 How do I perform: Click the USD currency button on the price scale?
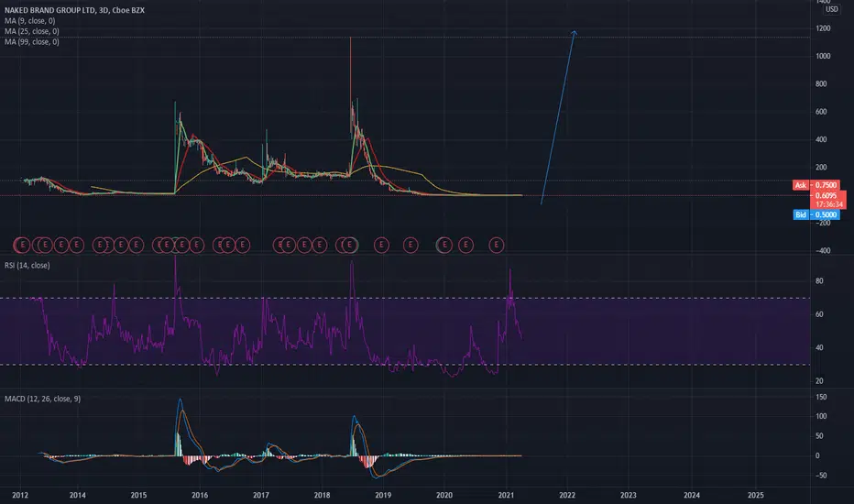click(x=832, y=9)
